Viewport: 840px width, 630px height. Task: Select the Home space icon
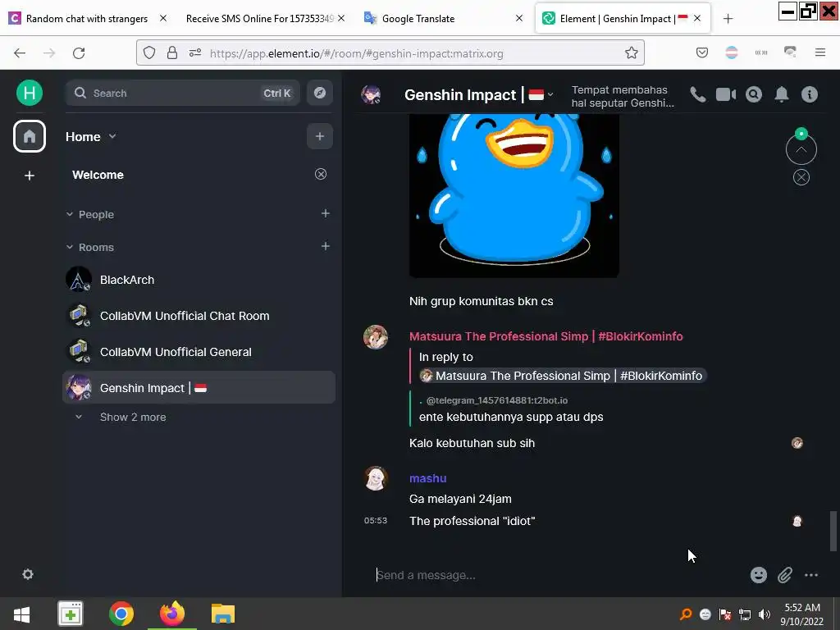coord(30,136)
